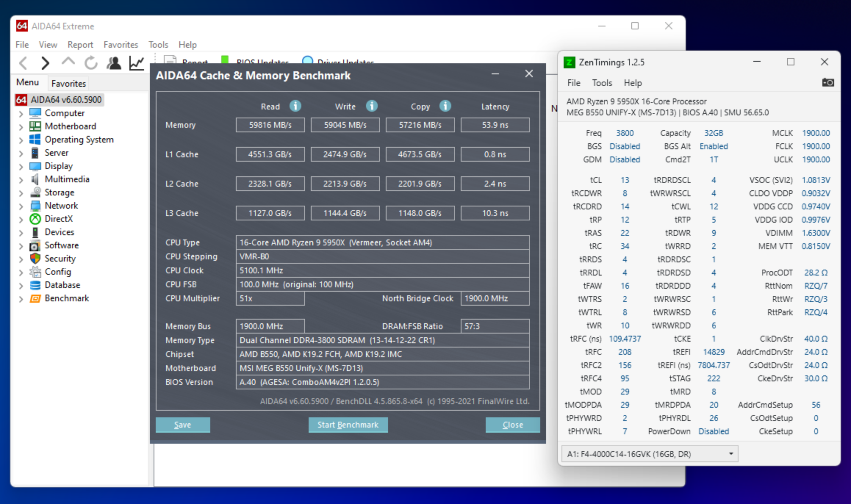Viewport: 851px width, 504px height.
Task: Click the ZenTimings app icon in title bar
Action: coord(569,62)
